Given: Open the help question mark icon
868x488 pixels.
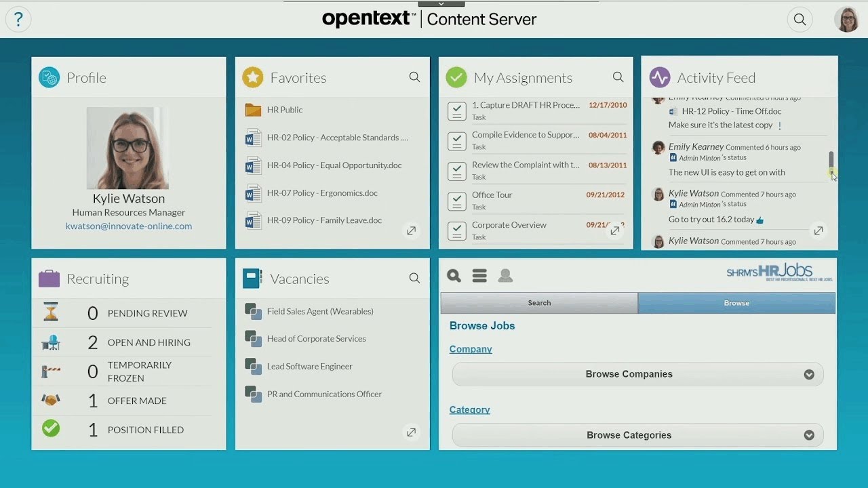Looking at the screenshot, I should tap(18, 20).
